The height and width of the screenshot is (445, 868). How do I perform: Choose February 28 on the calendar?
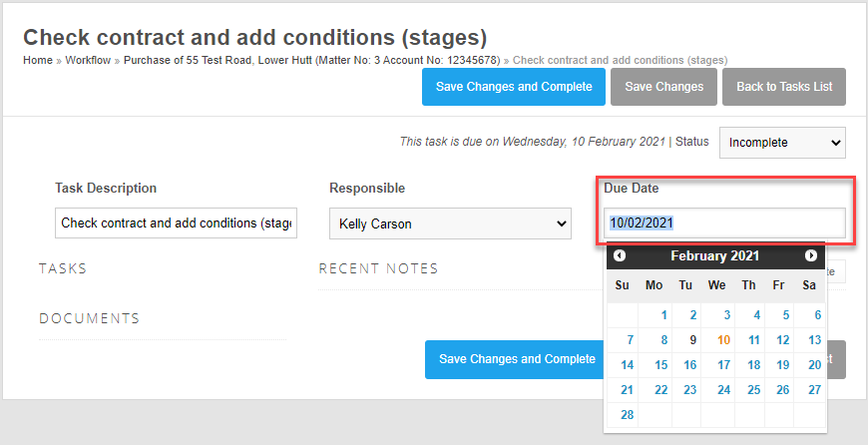[x=627, y=415]
